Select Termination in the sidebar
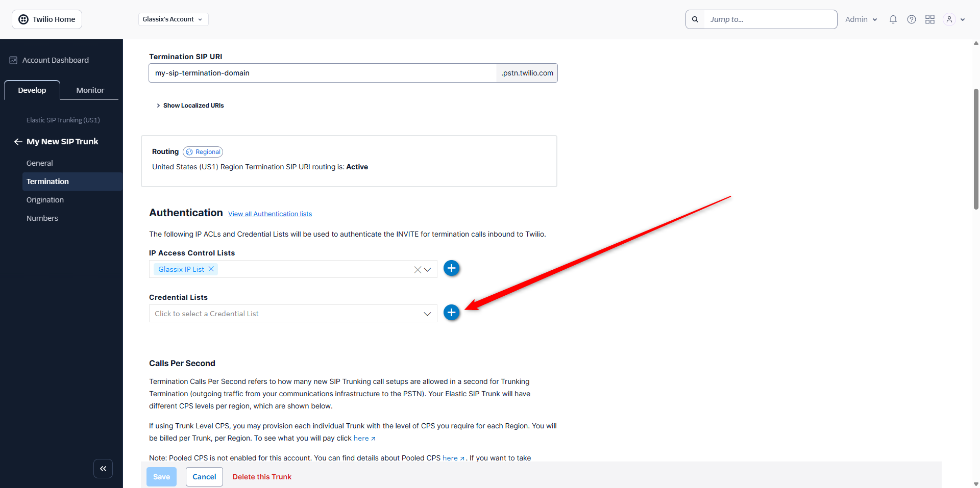This screenshot has width=980, height=488. (72, 182)
